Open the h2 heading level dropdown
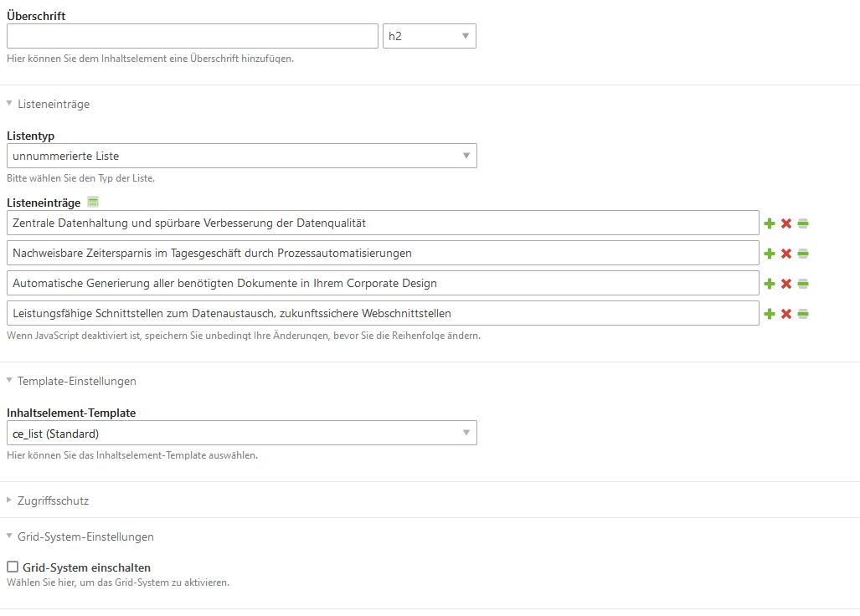Viewport: 860px width, 616px height. click(429, 36)
